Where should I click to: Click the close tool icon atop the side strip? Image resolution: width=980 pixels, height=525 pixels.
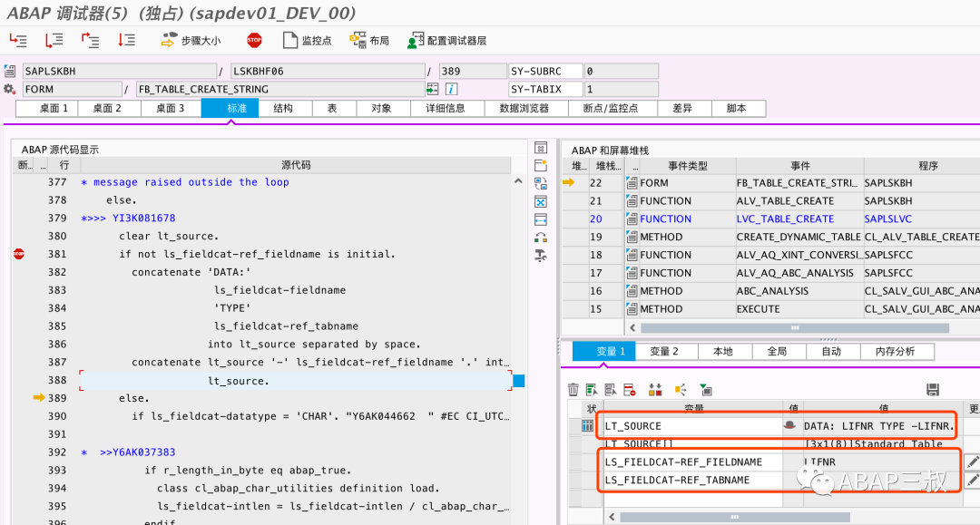tap(541, 148)
